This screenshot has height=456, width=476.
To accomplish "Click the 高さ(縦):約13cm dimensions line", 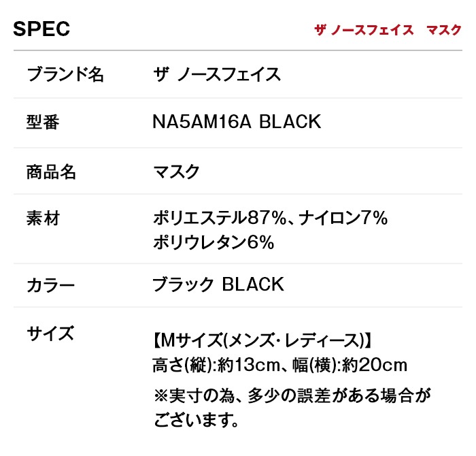I will pos(214,365).
